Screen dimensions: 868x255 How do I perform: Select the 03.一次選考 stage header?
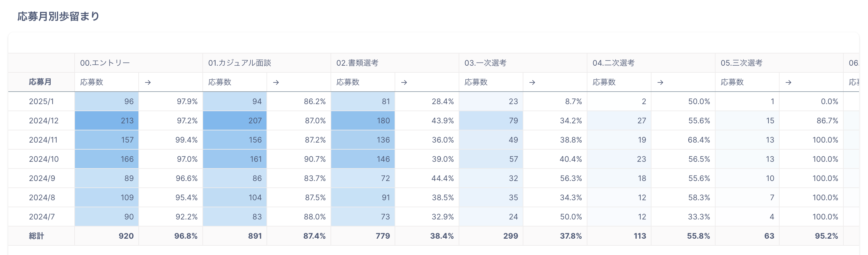(485, 63)
